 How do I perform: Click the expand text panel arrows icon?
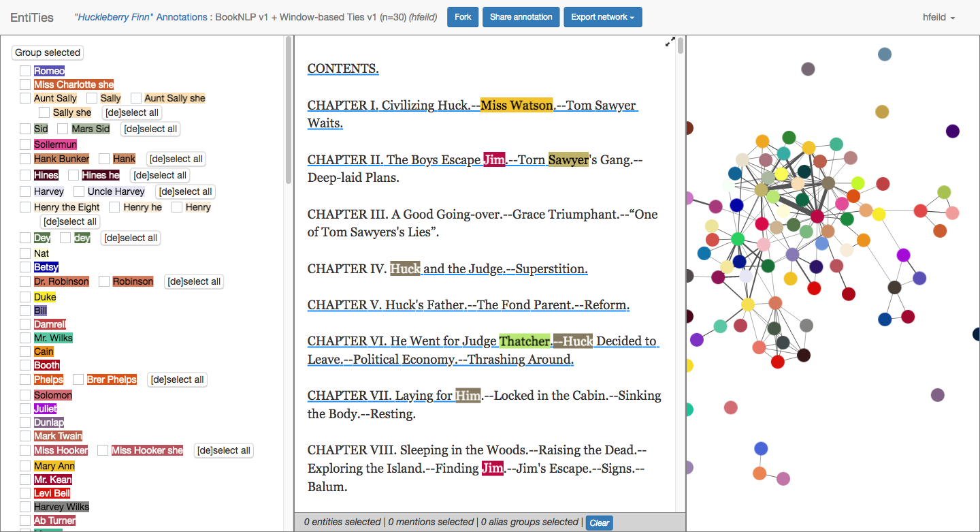[x=670, y=42]
